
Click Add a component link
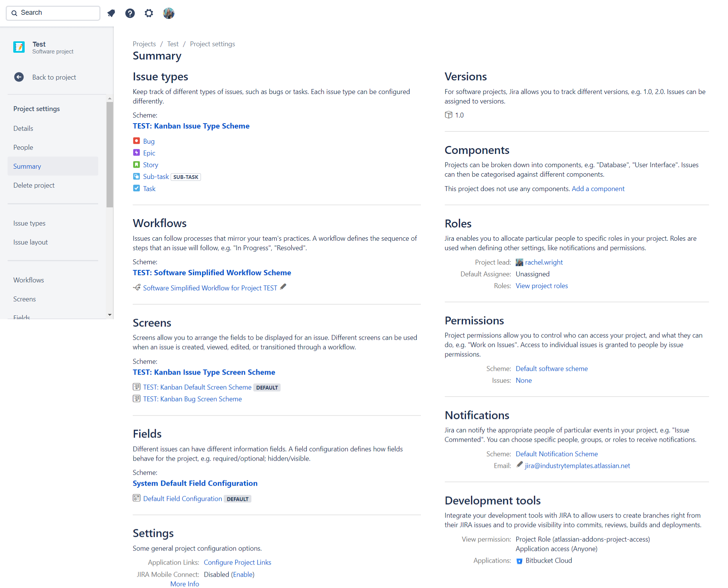[598, 188]
